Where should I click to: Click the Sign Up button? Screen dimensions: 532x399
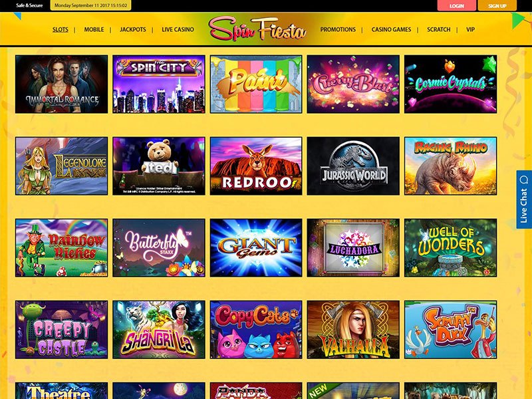click(x=497, y=5)
